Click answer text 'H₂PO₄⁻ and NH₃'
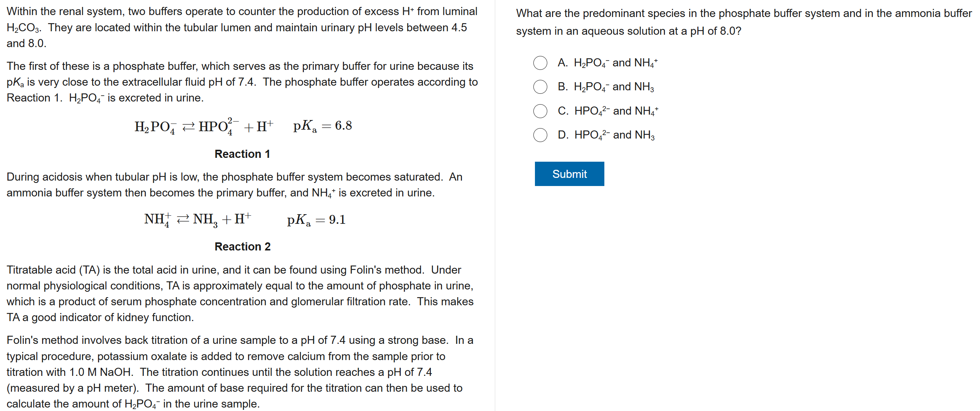980x411 pixels. pyautogui.click(x=614, y=87)
